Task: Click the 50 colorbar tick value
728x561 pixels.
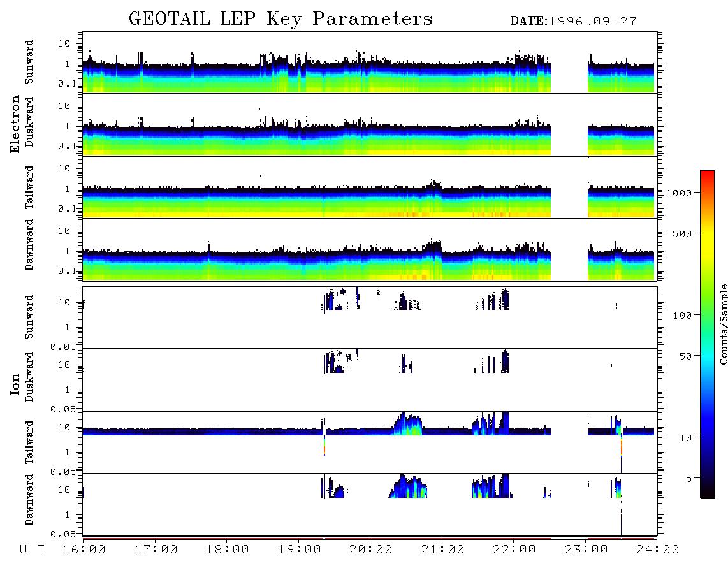Action: click(686, 356)
